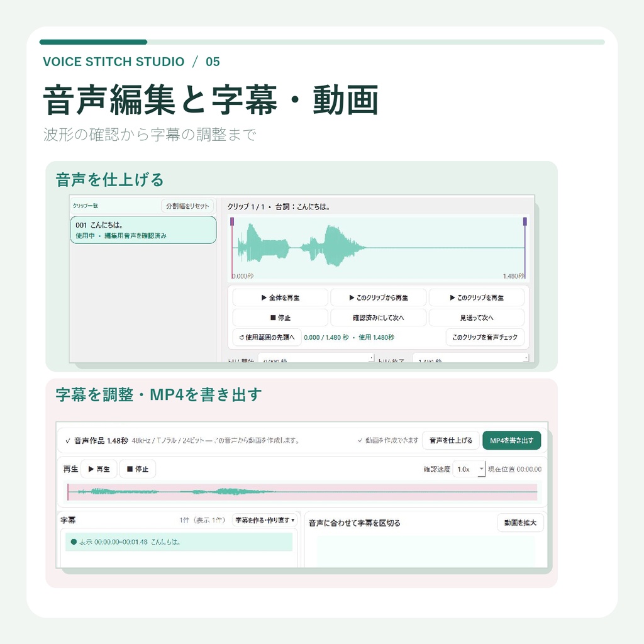Image resolution: width=644 pixels, height=644 pixels.
Task: Click ■ 停止 button in subtitle editor
Action: pos(138,469)
